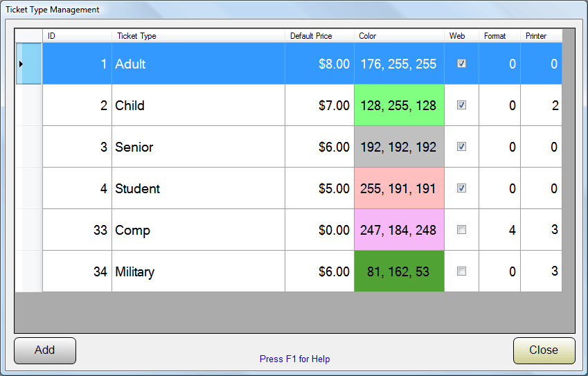
Task: Click the Add button
Action: tap(45, 350)
